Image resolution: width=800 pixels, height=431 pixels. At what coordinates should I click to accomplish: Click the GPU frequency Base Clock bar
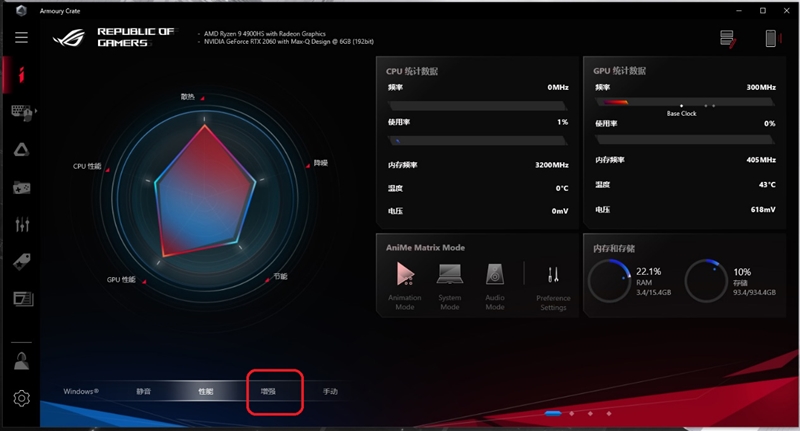coord(685,103)
